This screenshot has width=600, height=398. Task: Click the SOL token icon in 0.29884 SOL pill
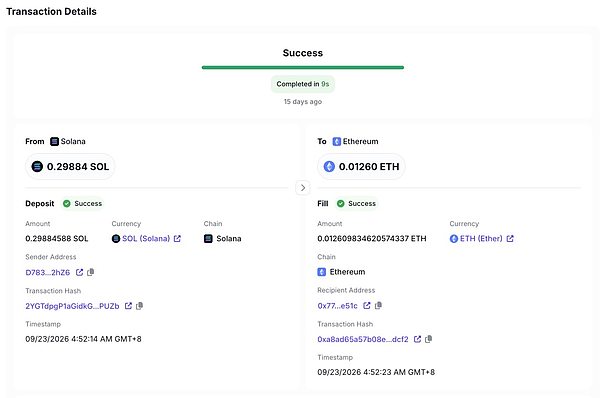pyautogui.click(x=37, y=166)
